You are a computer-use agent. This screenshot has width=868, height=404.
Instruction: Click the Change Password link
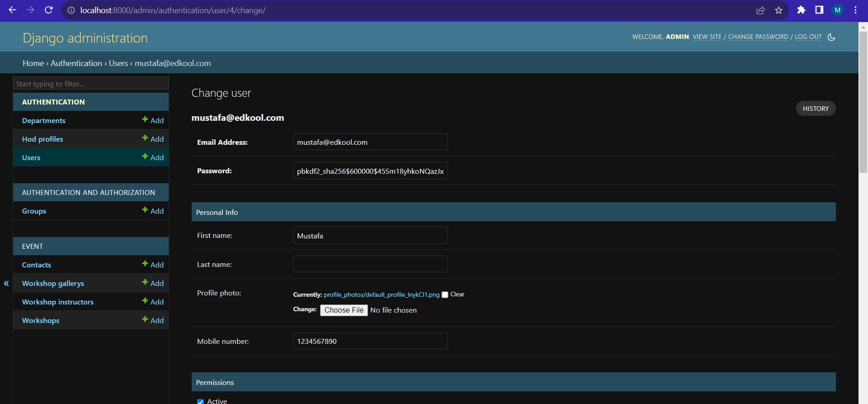coord(758,37)
